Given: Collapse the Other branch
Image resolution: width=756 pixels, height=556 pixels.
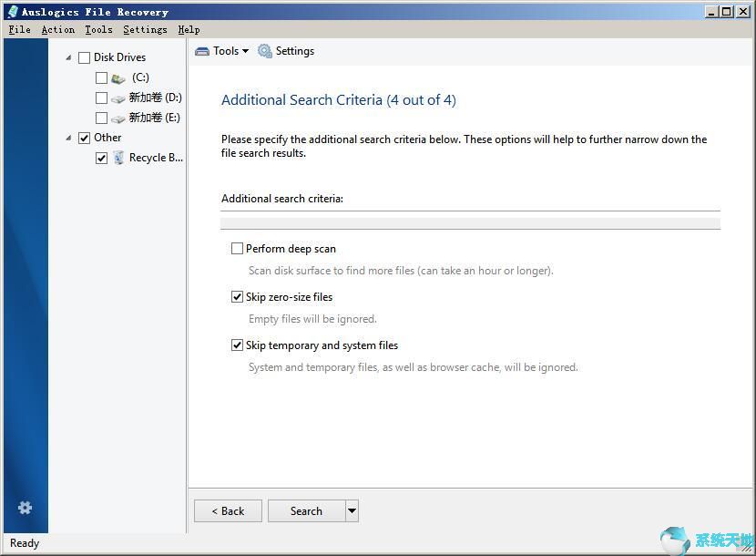Looking at the screenshot, I should [70, 138].
